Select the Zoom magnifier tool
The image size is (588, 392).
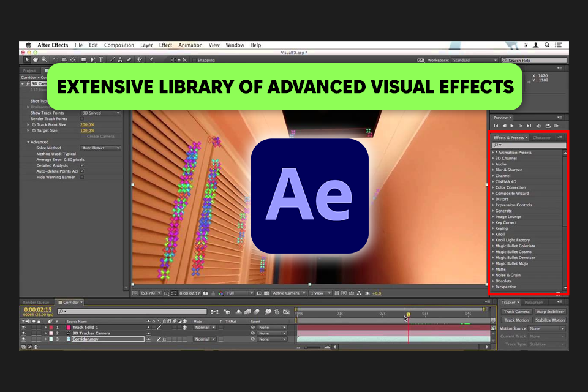coord(44,60)
